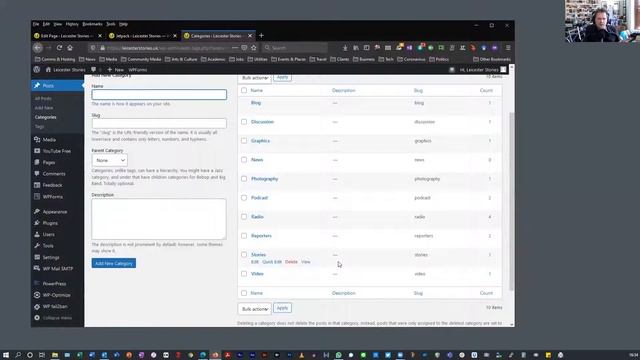
Task: Click Quick Edit under Stories
Action: click(x=272, y=262)
